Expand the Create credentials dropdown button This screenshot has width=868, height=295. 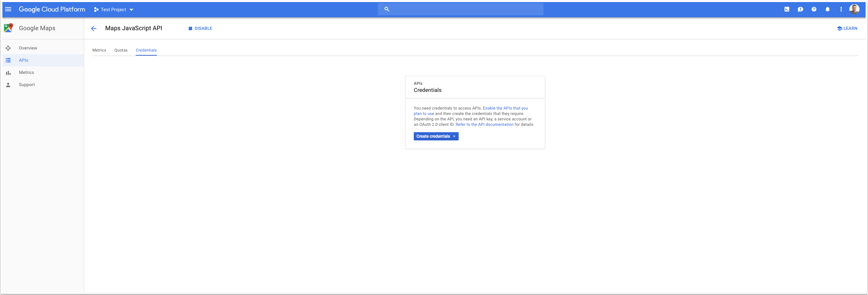pyautogui.click(x=436, y=136)
